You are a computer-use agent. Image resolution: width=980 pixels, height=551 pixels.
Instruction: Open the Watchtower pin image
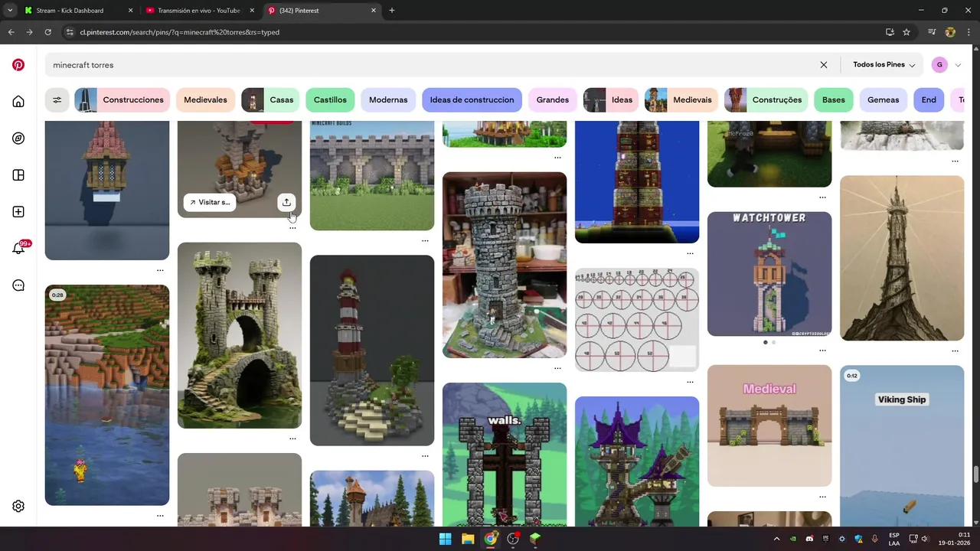(x=769, y=274)
